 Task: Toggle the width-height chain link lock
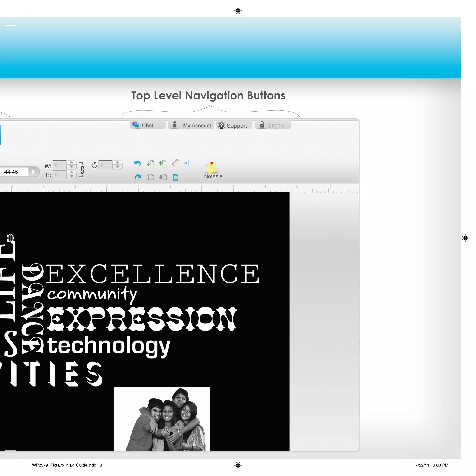82,170
